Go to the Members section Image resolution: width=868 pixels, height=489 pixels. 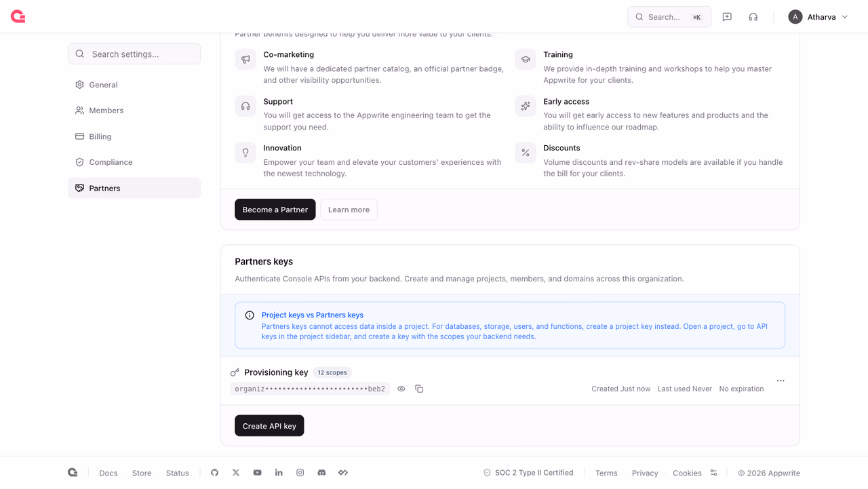(134, 111)
